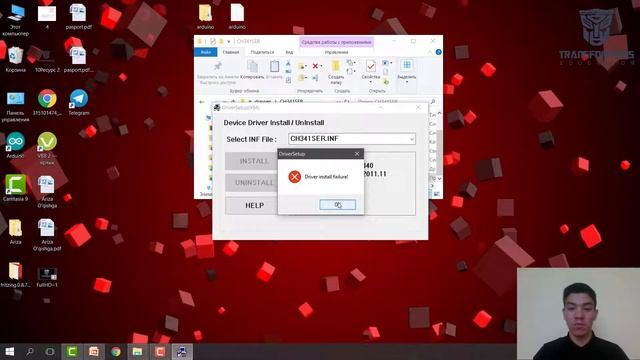Select the first pasport.pdf desktop file
The height and width of the screenshot is (360, 640).
click(78, 16)
